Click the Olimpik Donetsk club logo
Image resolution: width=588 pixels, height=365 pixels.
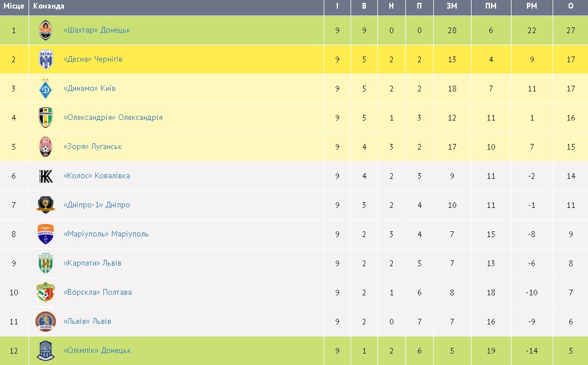46,351
